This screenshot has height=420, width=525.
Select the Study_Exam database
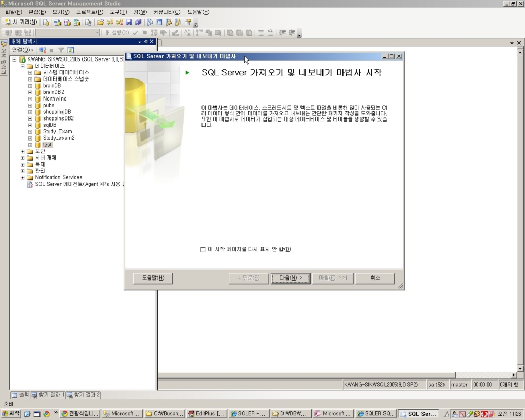(57, 132)
